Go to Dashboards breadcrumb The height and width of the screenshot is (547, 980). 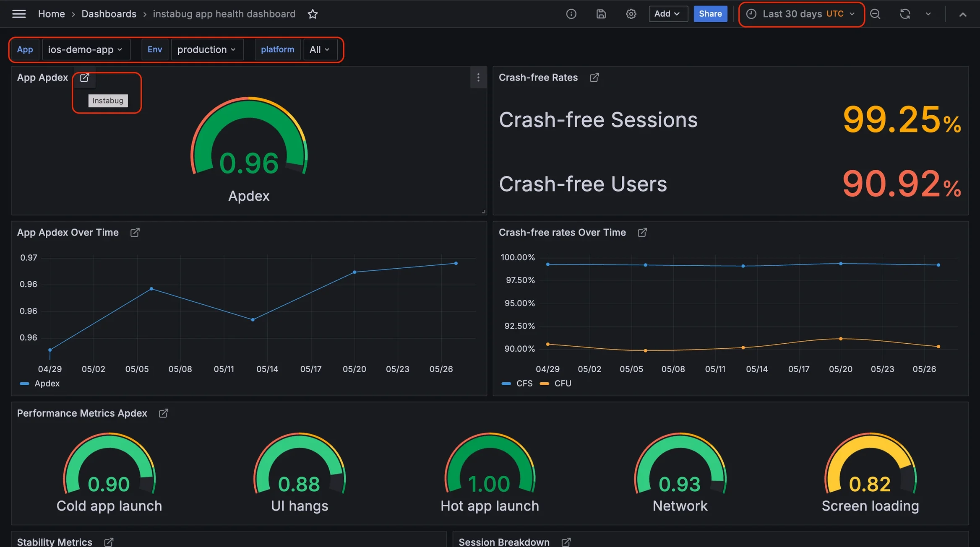(x=109, y=14)
